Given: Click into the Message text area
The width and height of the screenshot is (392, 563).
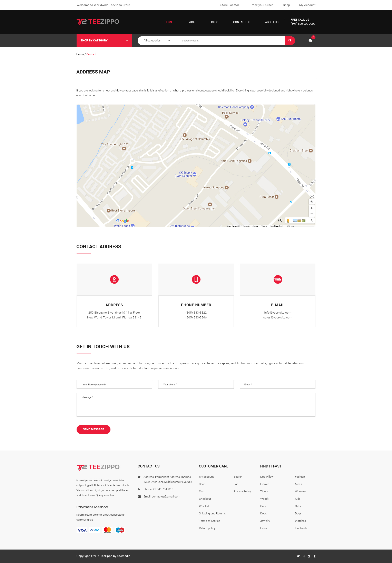Looking at the screenshot, I should pyautogui.click(x=196, y=405).
